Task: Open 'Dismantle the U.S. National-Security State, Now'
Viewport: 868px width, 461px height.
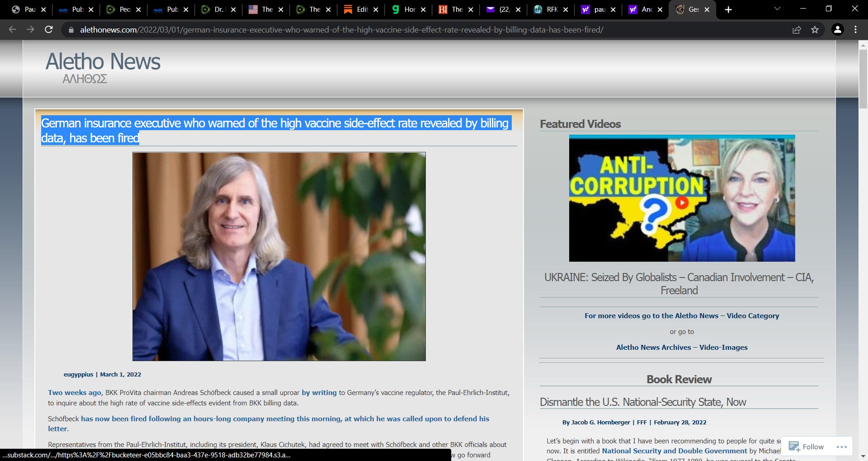Action: point(643,402)
